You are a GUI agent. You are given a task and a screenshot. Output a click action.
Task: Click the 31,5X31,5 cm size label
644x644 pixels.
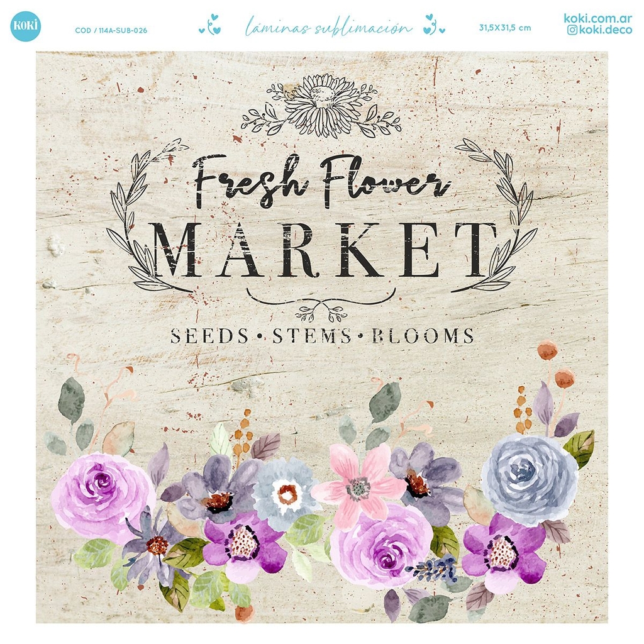[505, 28]
